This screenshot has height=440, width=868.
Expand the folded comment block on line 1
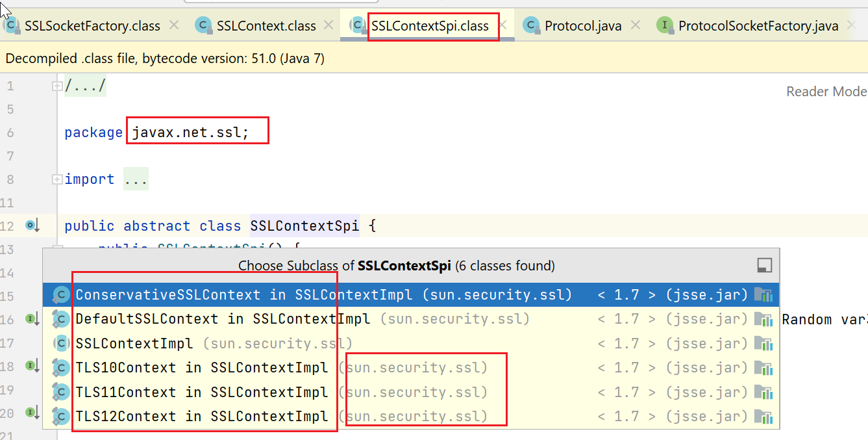click(57, 86)
